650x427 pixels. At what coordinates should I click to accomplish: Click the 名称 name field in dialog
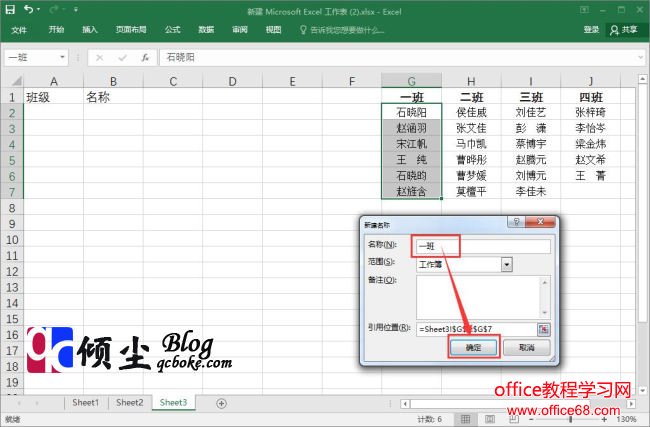(483, 246)
